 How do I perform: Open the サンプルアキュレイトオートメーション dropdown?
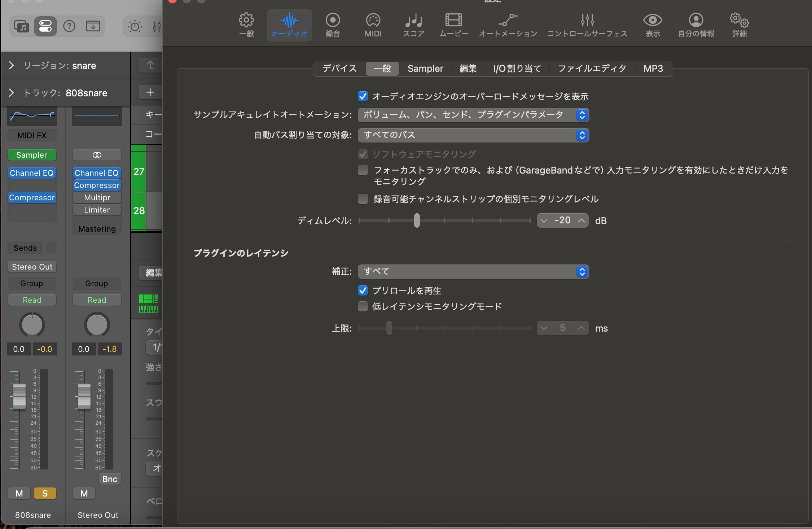473,115
